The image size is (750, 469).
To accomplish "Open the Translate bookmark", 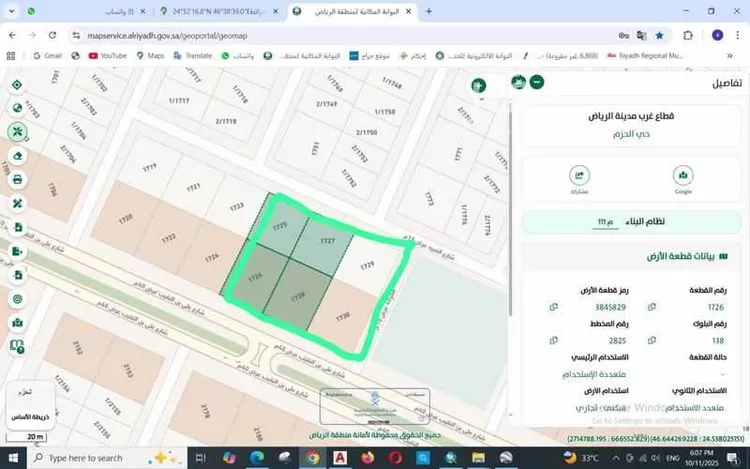I will (193, 56).
